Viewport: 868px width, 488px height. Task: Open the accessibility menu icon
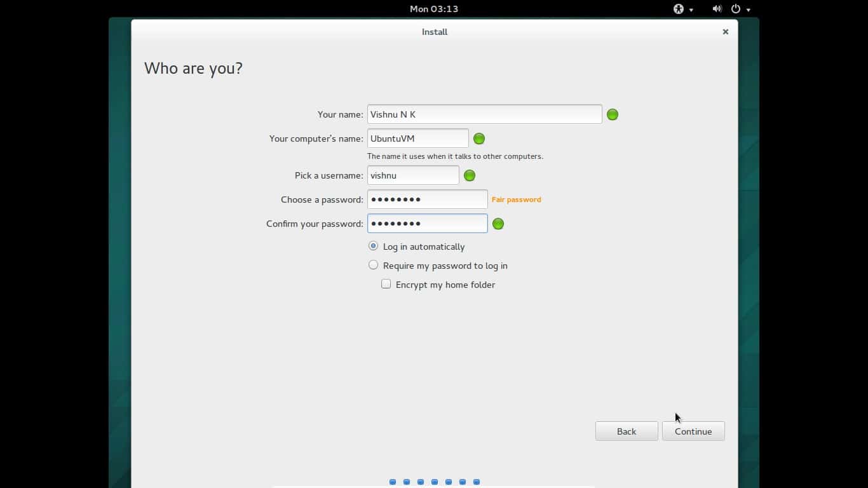tap(679, 9)
